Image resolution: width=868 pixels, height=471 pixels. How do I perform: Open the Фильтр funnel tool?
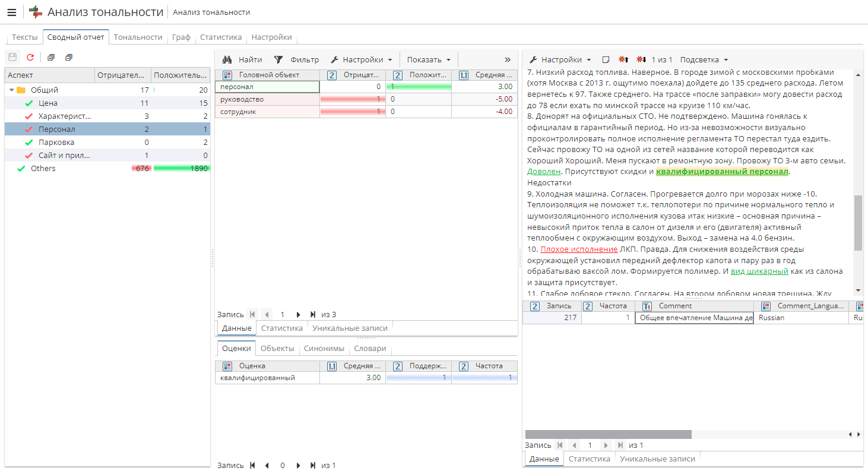point(296,59)
